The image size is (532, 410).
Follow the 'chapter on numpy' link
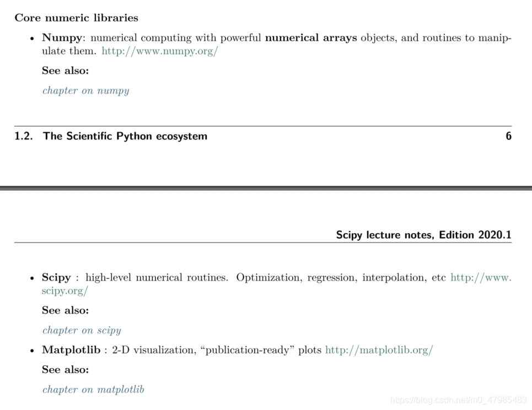[85, 91]
